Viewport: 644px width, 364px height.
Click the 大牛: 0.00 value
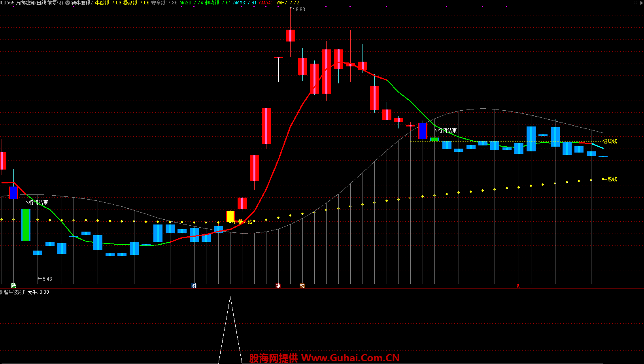pyautogui.click(x=38, y=292)
